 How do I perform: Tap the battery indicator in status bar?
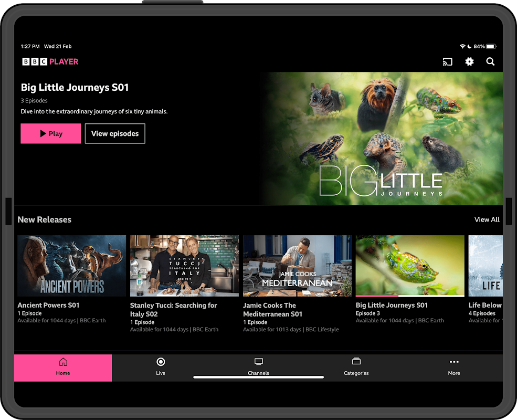pos(491,47)
